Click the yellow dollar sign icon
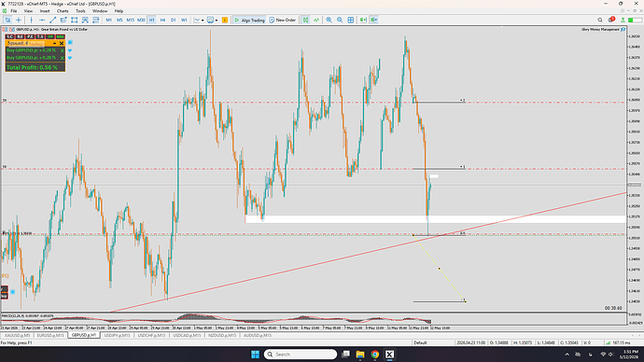Viewport: 644px width, 362px height. [225, 20]
